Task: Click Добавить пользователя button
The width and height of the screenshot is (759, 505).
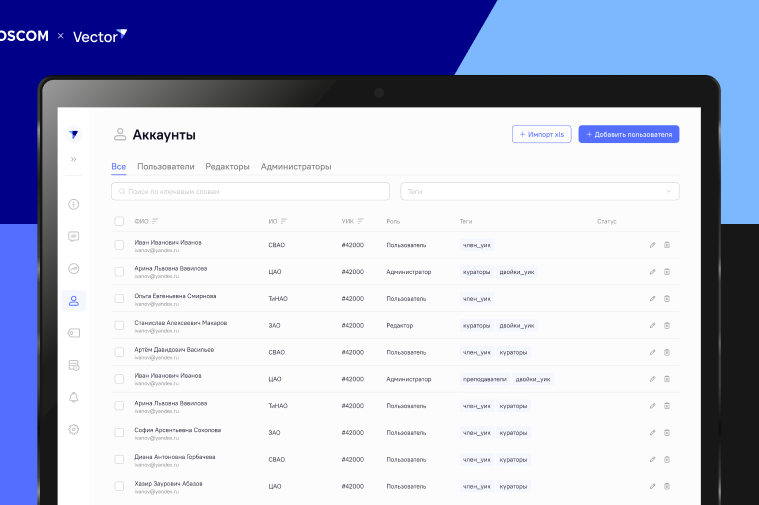Action: [628, 134]
